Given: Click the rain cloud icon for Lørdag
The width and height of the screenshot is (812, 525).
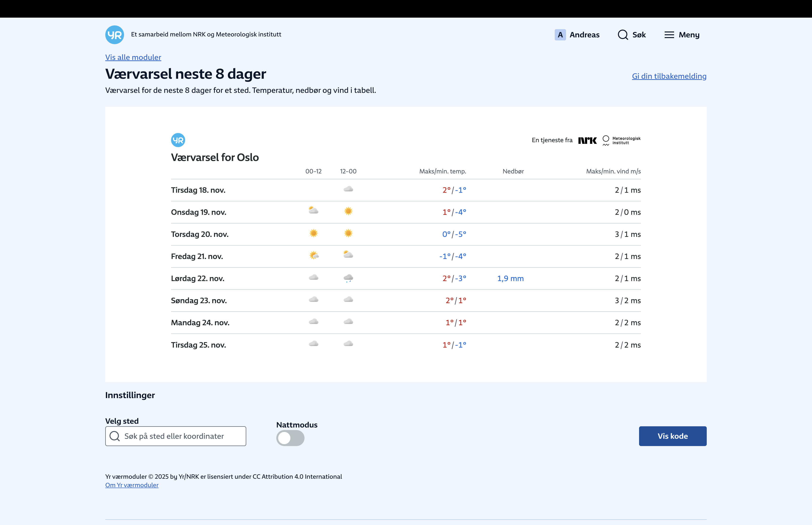Looking at the screenshot, I should (348, 278).
